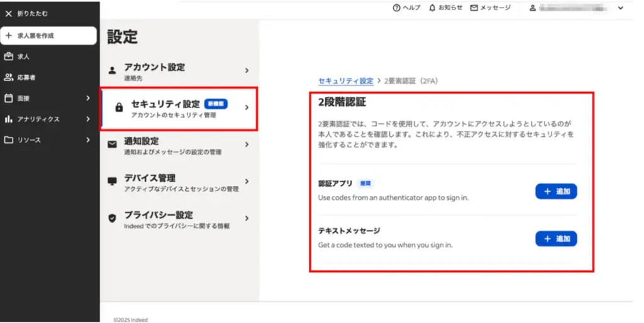The width and height of the screenshot is (644, 323).
Task: Expand the アナリティクス submenu arrow
Action: (x=88, y=119)
